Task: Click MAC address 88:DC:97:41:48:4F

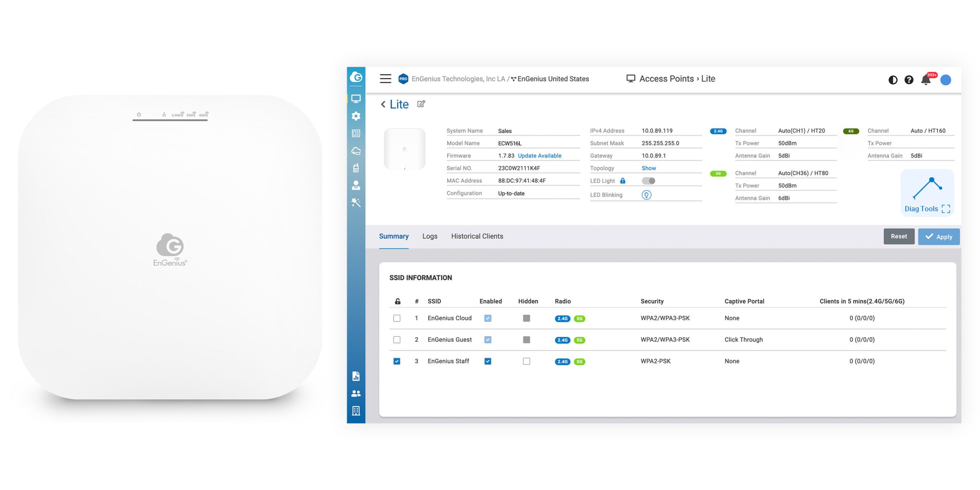Action: coord(521,181)
